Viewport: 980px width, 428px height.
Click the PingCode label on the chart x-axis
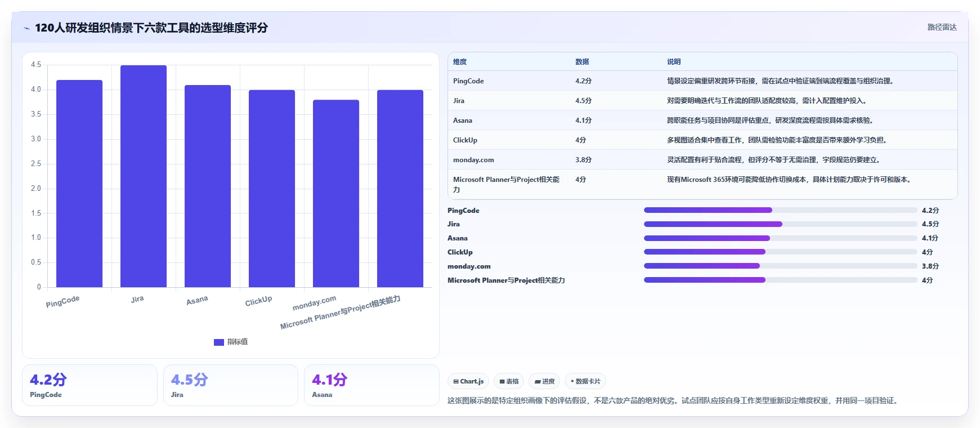click(62, 302)
